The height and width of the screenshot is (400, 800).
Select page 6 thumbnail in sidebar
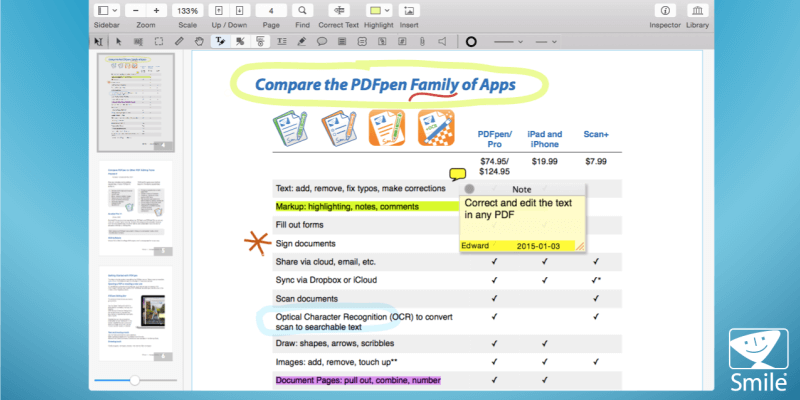pyautogui.click(x=136, y=313)
